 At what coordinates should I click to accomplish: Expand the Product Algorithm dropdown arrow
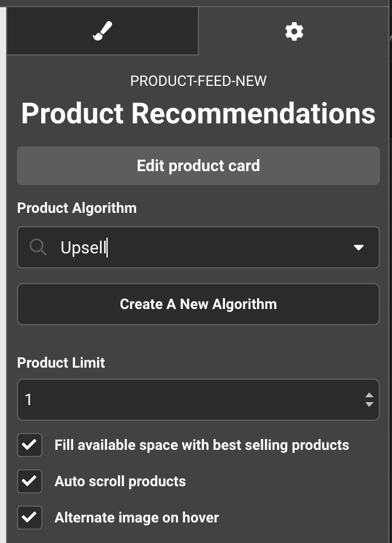[x=359, y=247]
